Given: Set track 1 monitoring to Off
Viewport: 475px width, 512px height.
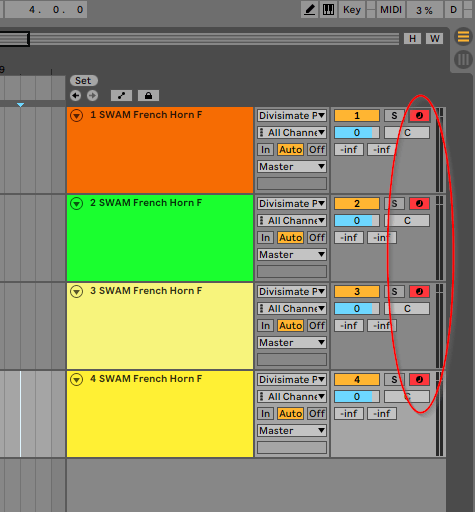Looking at the screenshot, I should (x=317, y=150).
